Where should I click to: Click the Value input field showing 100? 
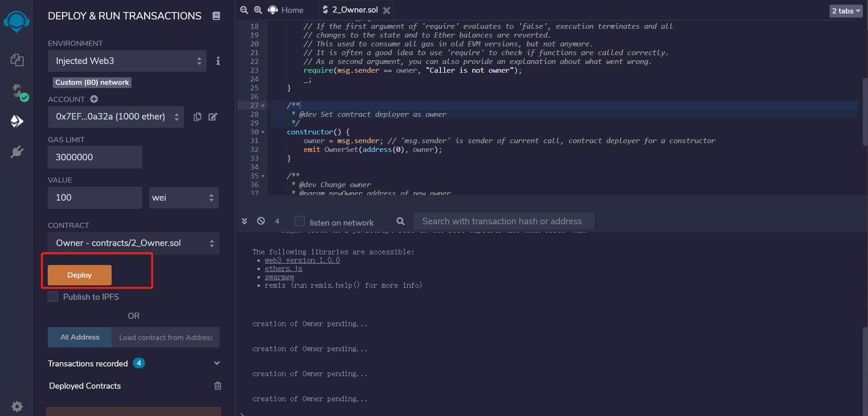95,198
